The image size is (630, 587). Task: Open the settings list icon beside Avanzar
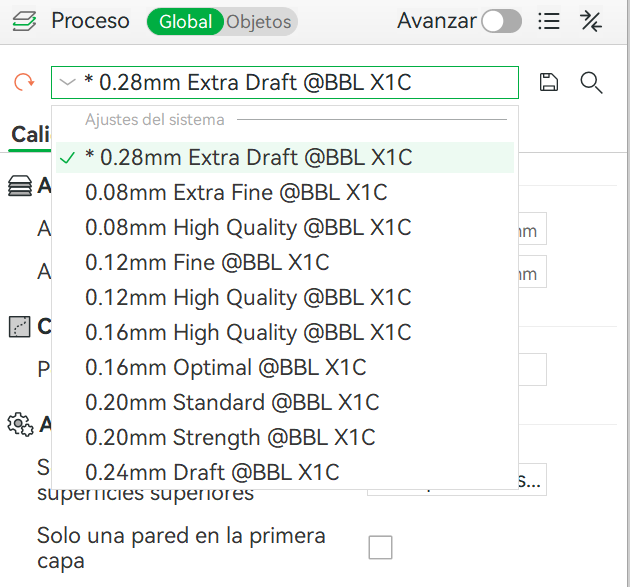click(x=548, y=21)
